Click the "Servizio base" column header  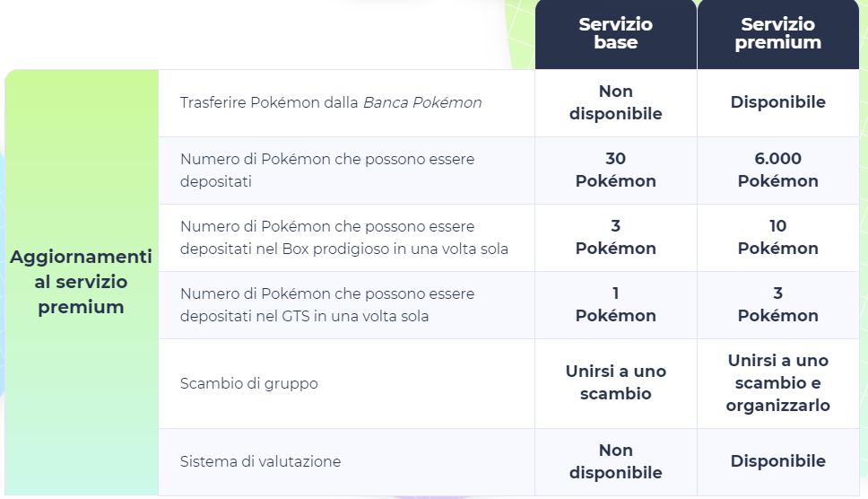coord(615,33)
